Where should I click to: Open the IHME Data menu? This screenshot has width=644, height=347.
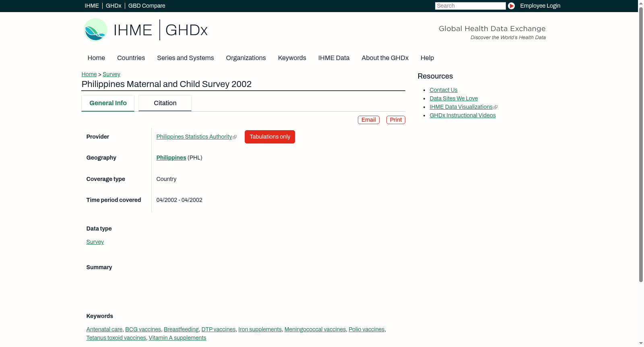click(x=334, y=58)
